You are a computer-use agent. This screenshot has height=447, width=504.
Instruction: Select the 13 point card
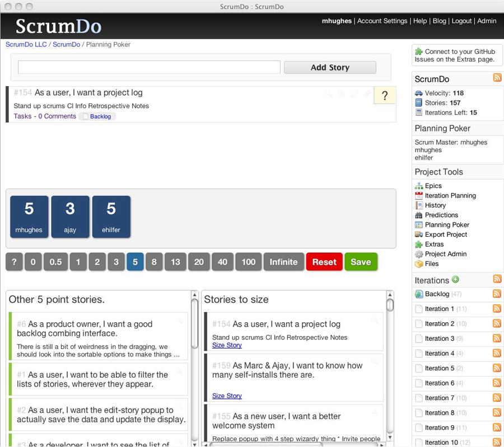pyautogui.click(x=175, y=262)
